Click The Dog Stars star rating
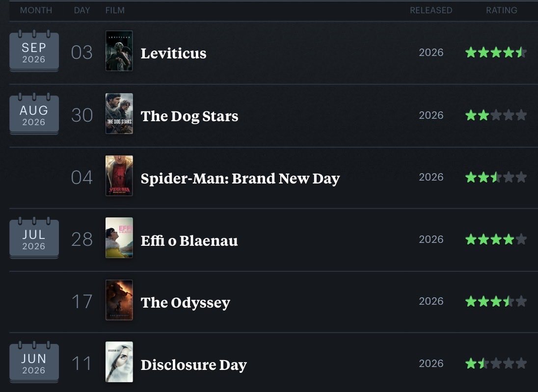This screenshot has width=538, height=392. click(496, 115)
